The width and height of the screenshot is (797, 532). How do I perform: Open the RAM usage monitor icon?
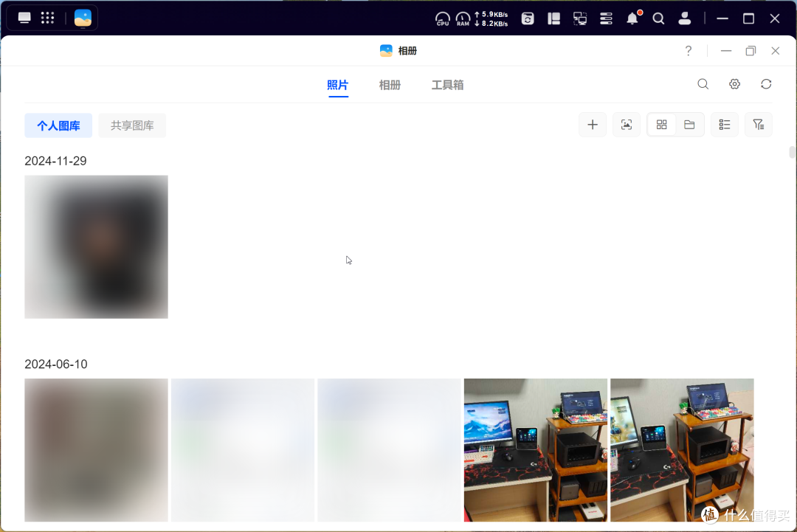[x=463, y=18]
